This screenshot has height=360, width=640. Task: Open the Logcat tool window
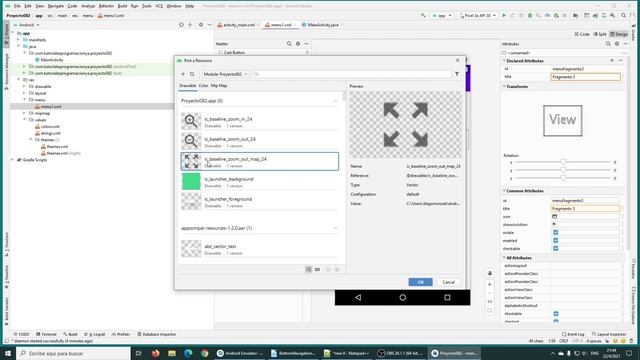point(94,334)
